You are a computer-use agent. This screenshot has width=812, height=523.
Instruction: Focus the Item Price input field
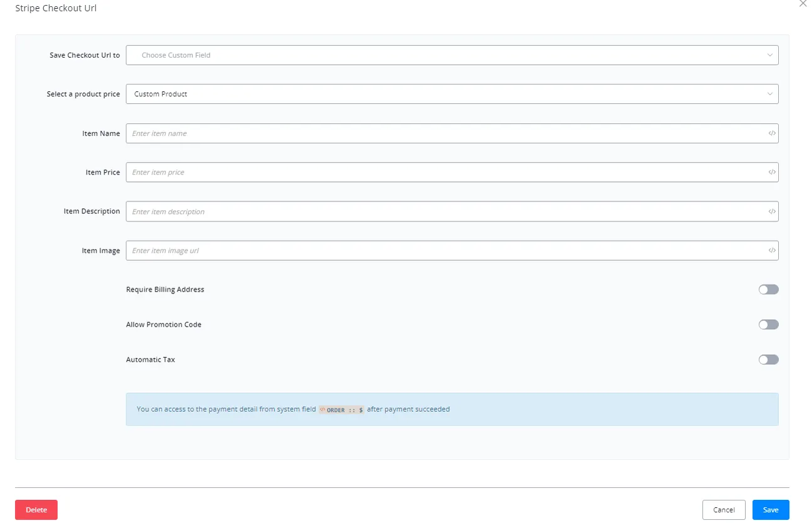[x=452, y=172]
